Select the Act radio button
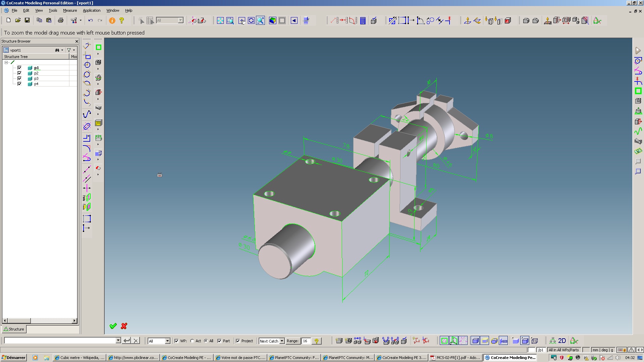This screenshot has height=362, width=644. 192,341
